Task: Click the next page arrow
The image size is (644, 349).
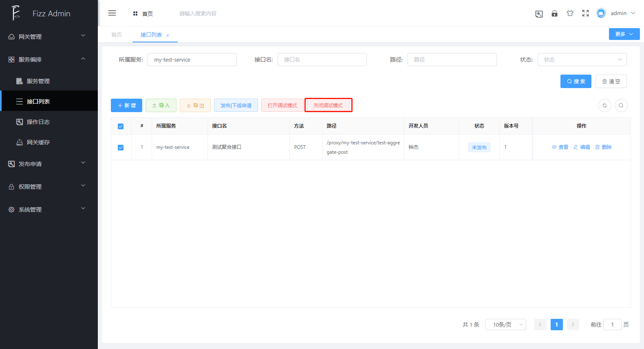Action: (573, 325)
